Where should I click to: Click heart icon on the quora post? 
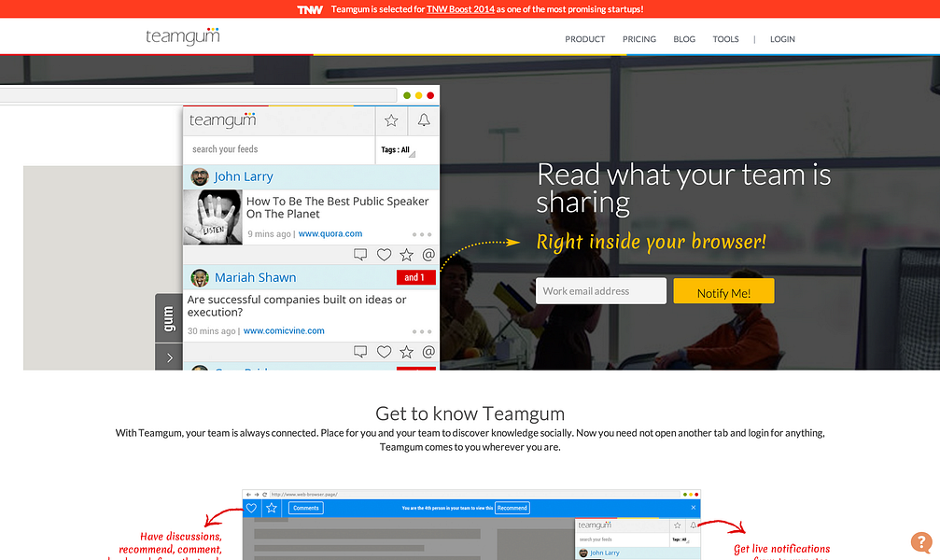click(x=384, y=255)
